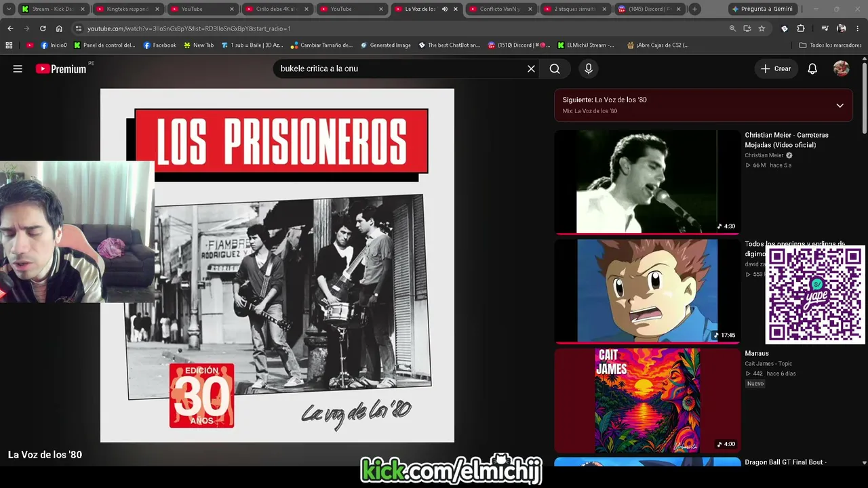The width and height of the screenshot is (868, 488).
Task: Open the ELMichiJ Stream bookmark
Action: point(586,45)
